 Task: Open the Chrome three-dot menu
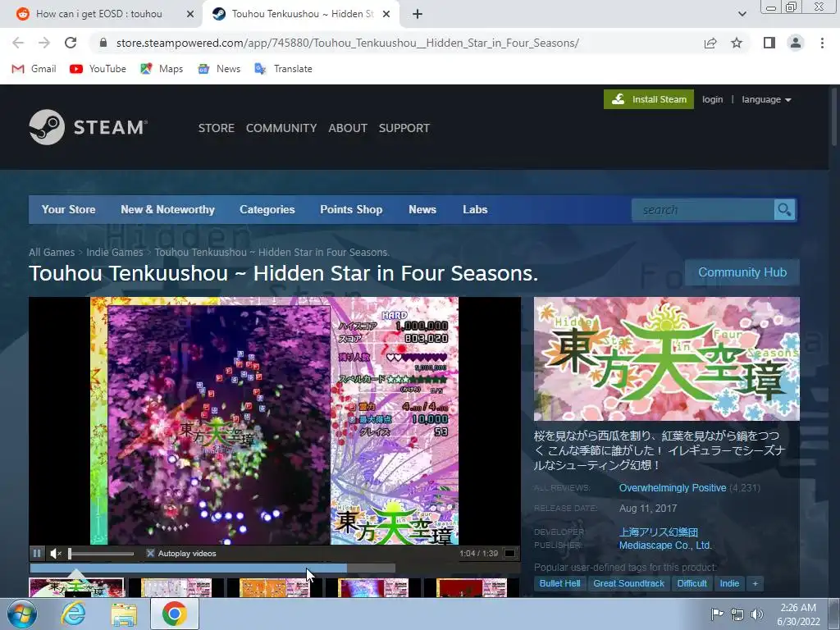click(x=822, y=43)
